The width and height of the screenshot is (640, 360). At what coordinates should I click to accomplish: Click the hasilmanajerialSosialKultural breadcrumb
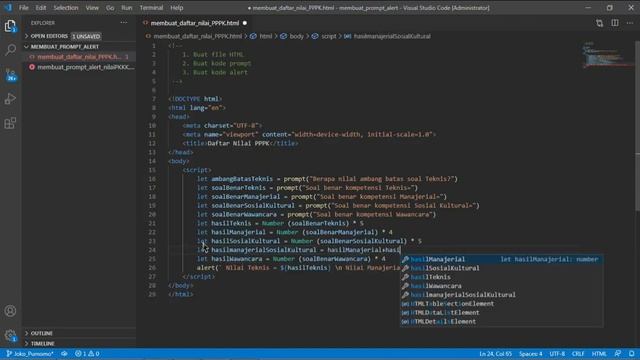[392, 36]
